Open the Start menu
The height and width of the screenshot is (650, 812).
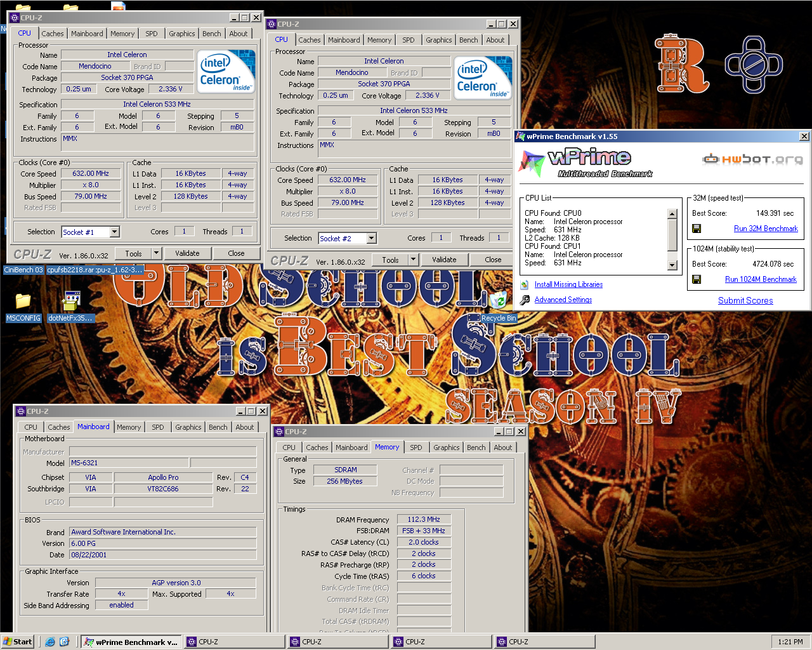[x=18, y=642]
